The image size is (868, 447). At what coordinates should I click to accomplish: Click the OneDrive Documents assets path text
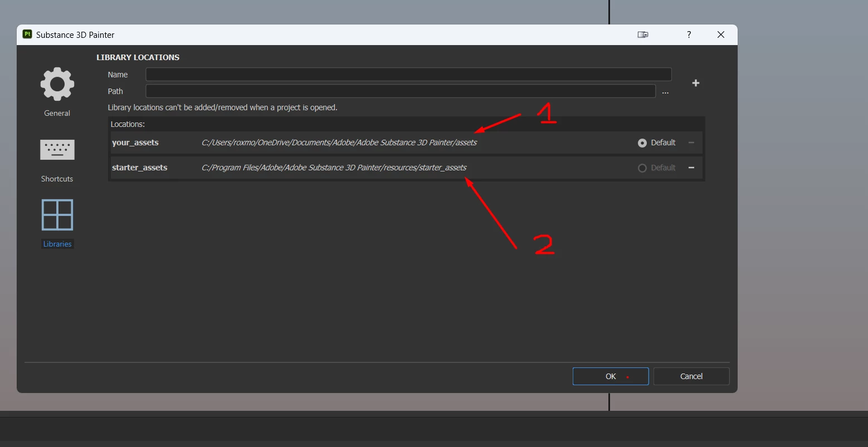[x=339, y=143]
